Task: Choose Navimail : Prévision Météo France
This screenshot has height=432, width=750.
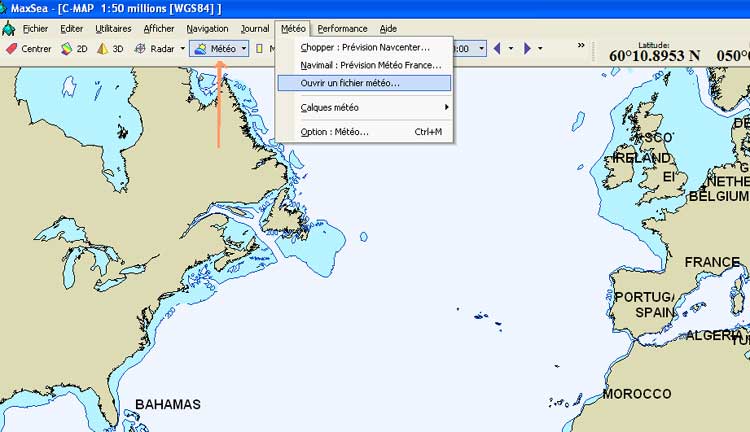Action: click(x=370, y=65)
